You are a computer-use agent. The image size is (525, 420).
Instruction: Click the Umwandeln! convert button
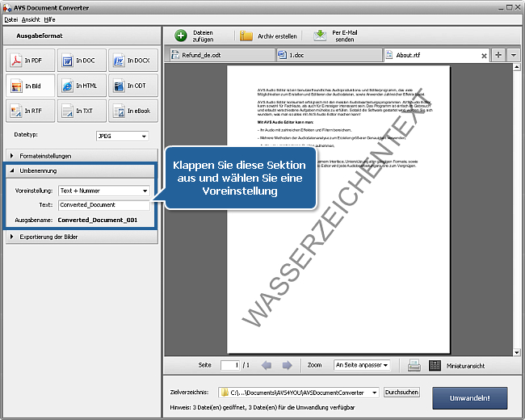[x=470, y=398]
